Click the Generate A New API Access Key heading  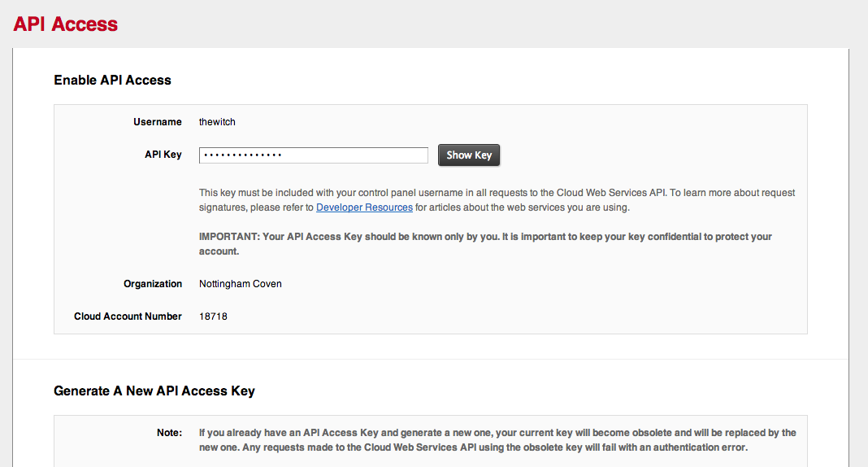(154, 391)
